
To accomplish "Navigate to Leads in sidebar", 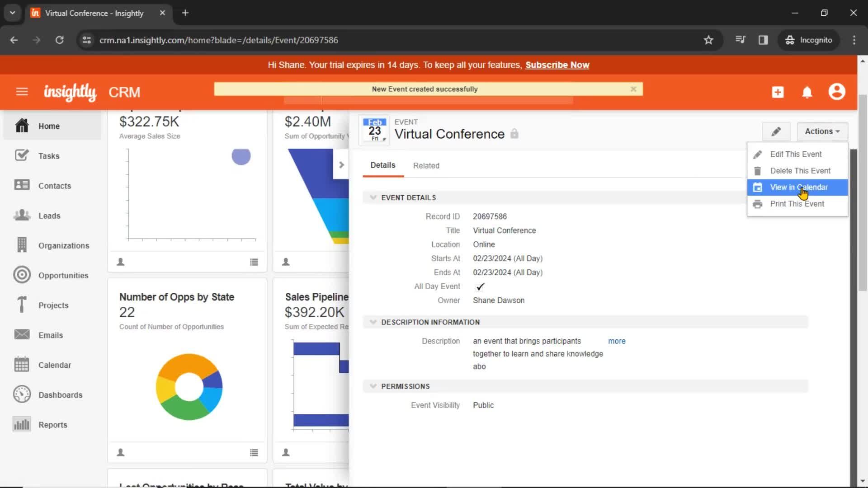I will click(49, 215).
